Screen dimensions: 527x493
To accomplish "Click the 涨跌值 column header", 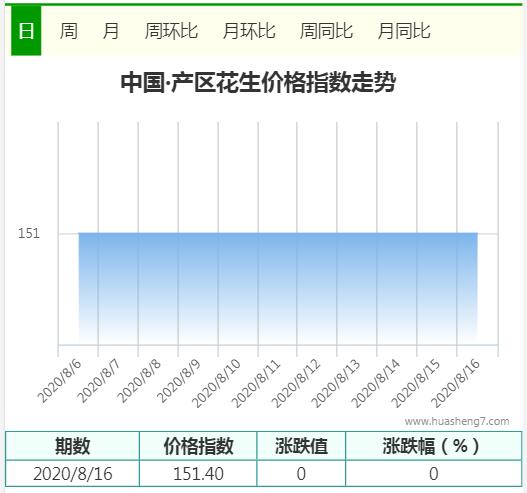I will pyautogui.click(x=301, y=446).
